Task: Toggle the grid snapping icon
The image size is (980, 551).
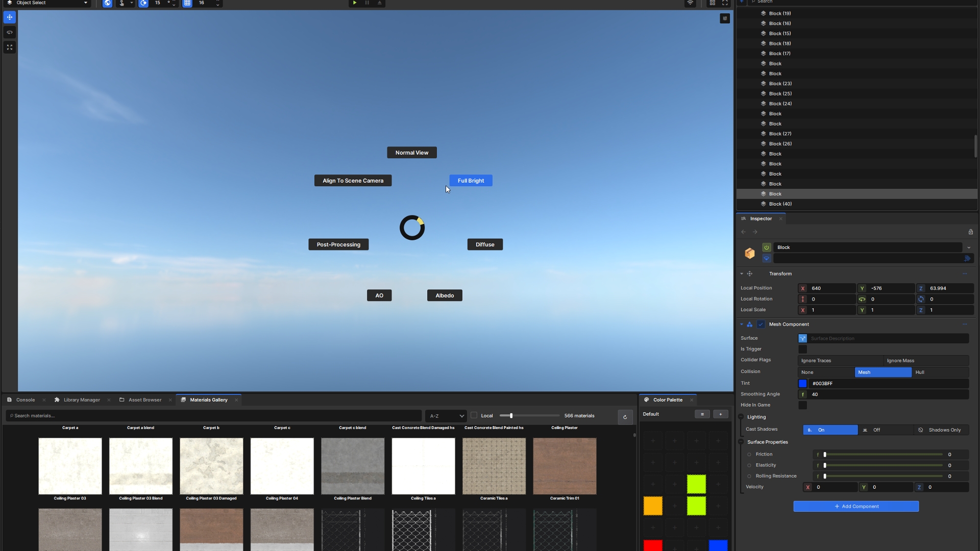Action: click(187, 3)
